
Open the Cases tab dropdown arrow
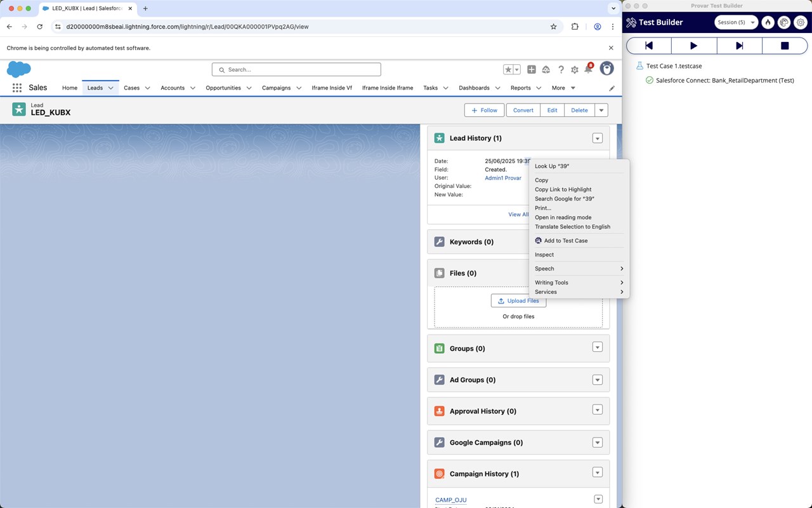point(148,88)
